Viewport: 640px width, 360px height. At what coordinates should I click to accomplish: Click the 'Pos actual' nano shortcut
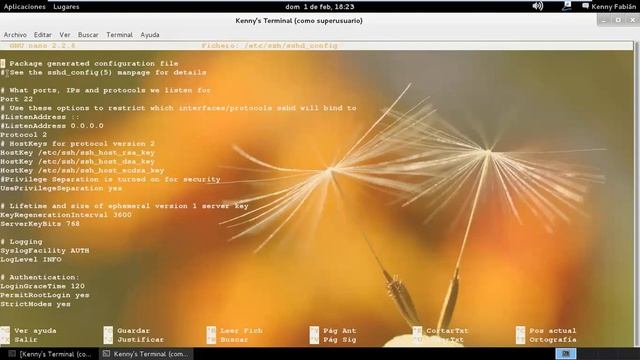(546, 331)
